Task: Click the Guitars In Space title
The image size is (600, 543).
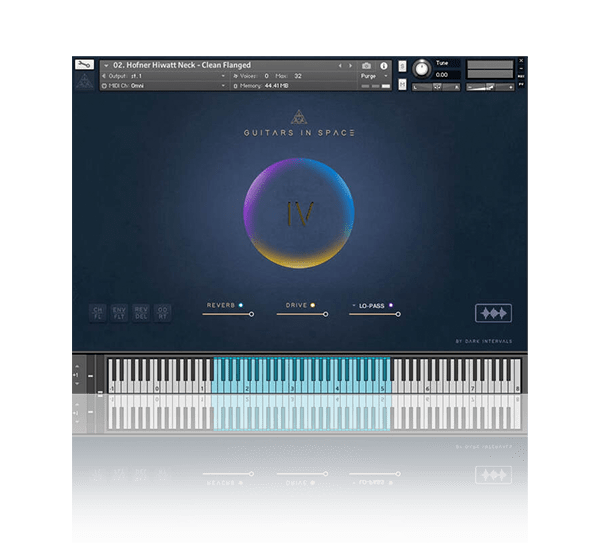Action: pyautogui.click(x=299, y=133)
